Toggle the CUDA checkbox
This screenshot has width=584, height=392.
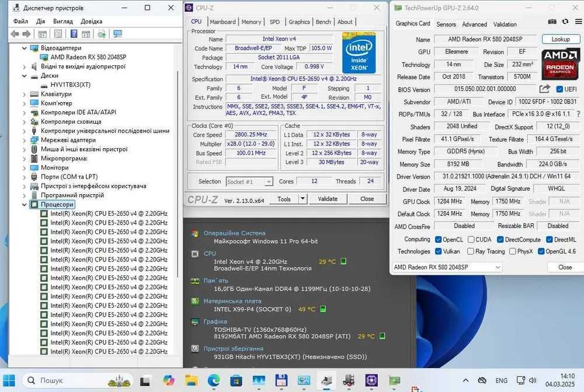pyautogui.click(x=471, y=240)
